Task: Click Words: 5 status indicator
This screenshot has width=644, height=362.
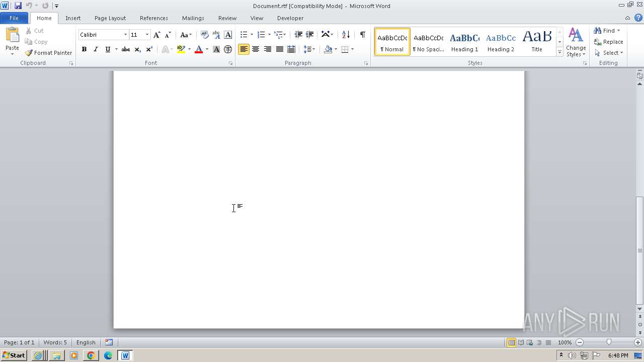Action: pyautogui.click(x=55, y=342)
